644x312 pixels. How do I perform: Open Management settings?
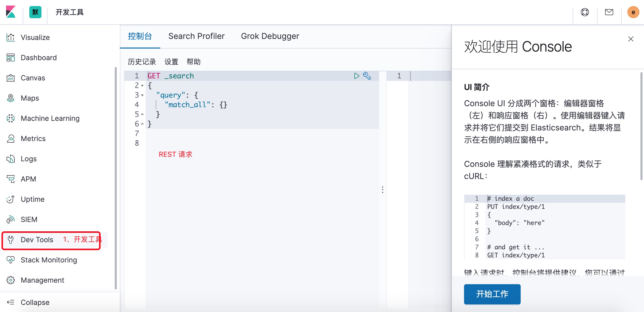pos(42,280)
